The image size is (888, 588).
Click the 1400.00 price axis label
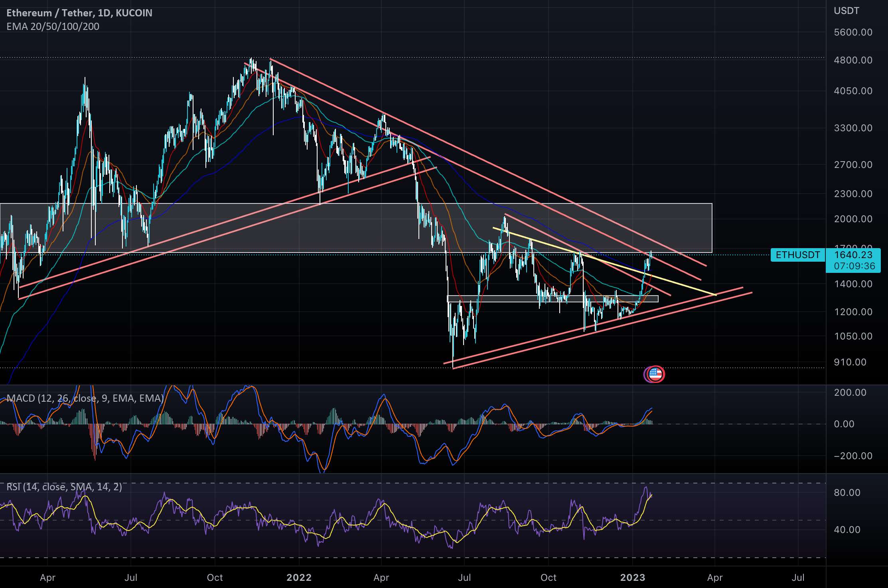853,284
